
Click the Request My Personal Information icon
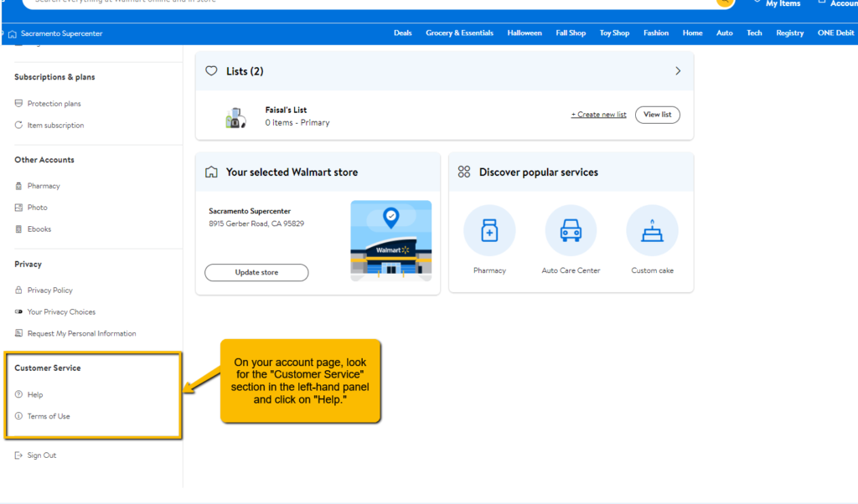point(18,333)
